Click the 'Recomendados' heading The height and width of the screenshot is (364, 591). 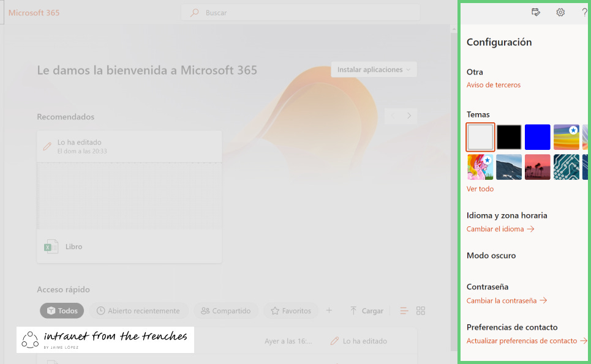pos(66,117)
